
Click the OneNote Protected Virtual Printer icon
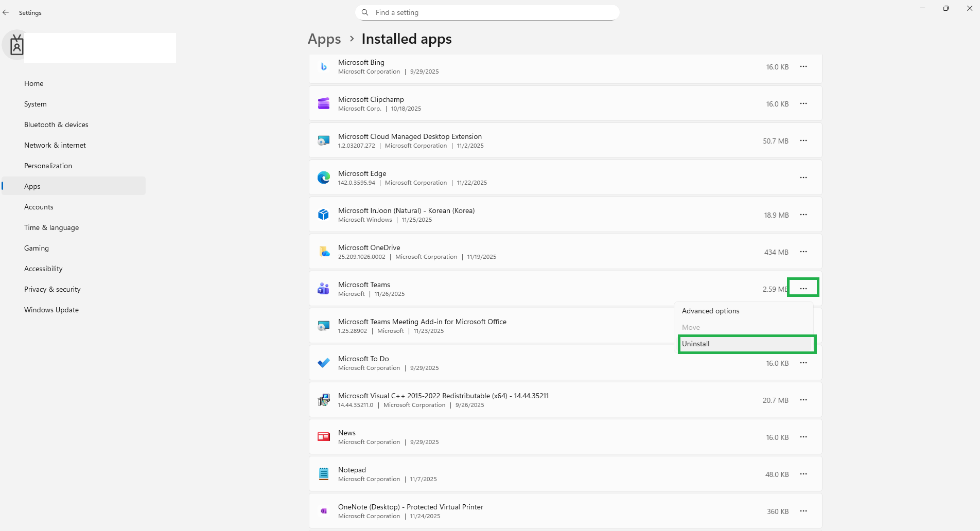(324, 511)
